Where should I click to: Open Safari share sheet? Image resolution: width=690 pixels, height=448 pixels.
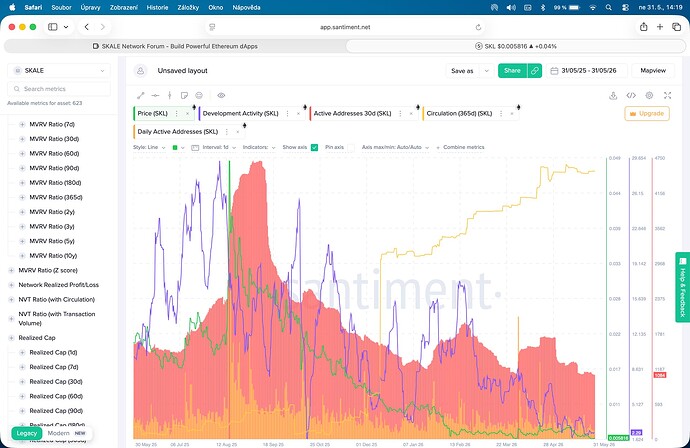(x=643, y=27)
